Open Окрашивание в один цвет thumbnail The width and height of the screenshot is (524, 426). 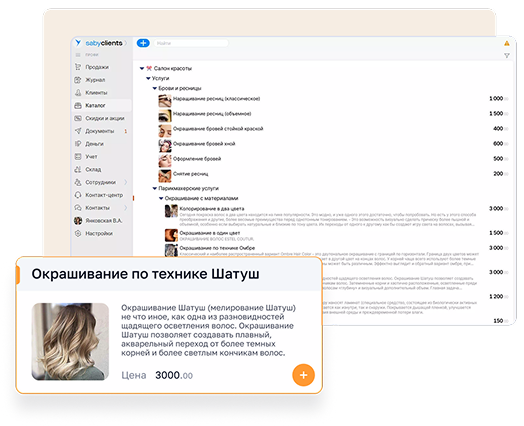tap(171, 235)
